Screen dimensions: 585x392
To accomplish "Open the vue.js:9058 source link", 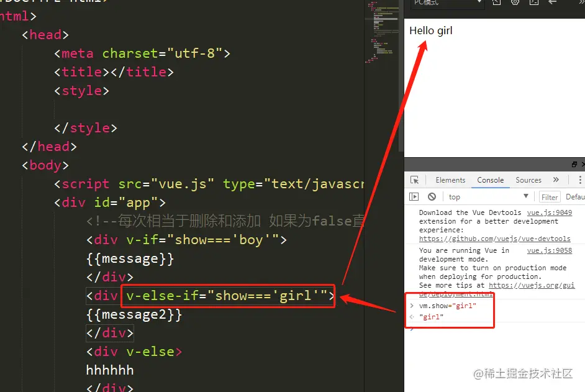I will (549, 250).
